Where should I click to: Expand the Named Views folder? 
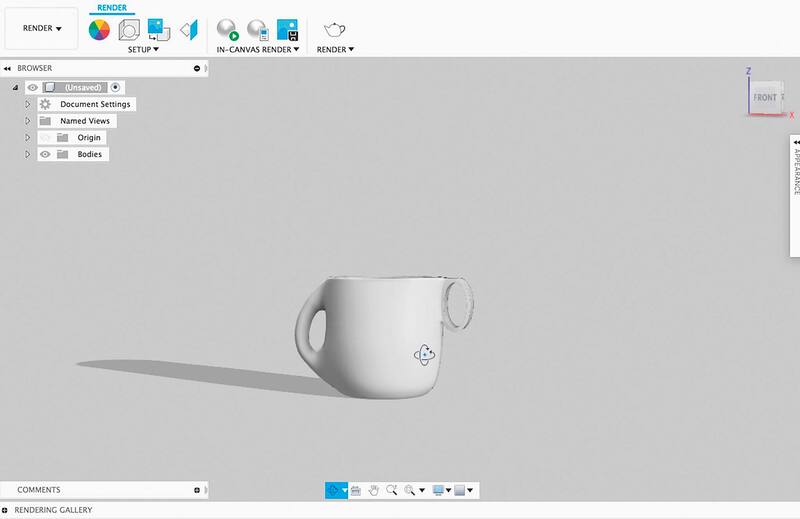click(x=28, y=121)
